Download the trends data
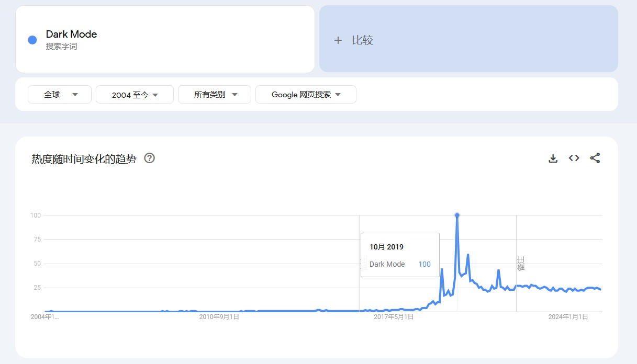The height and width of the screenshot is (364, 637). pos(553,157)
